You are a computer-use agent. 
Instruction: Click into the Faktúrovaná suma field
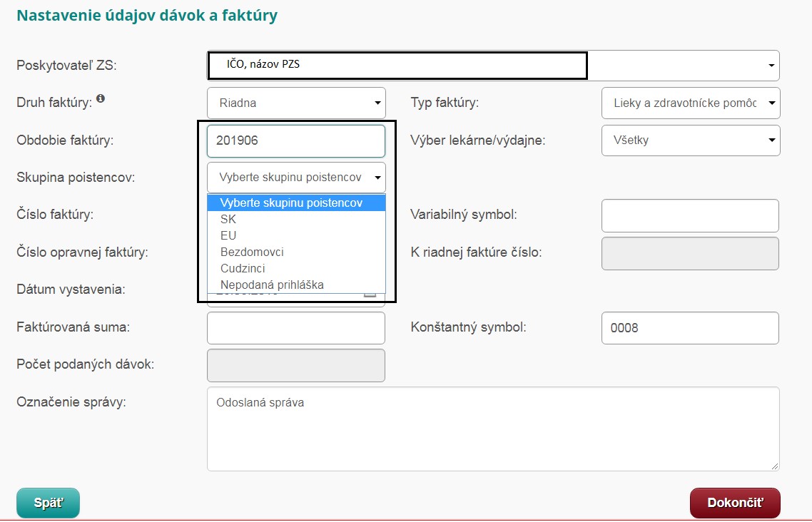[x=296, y=328]
